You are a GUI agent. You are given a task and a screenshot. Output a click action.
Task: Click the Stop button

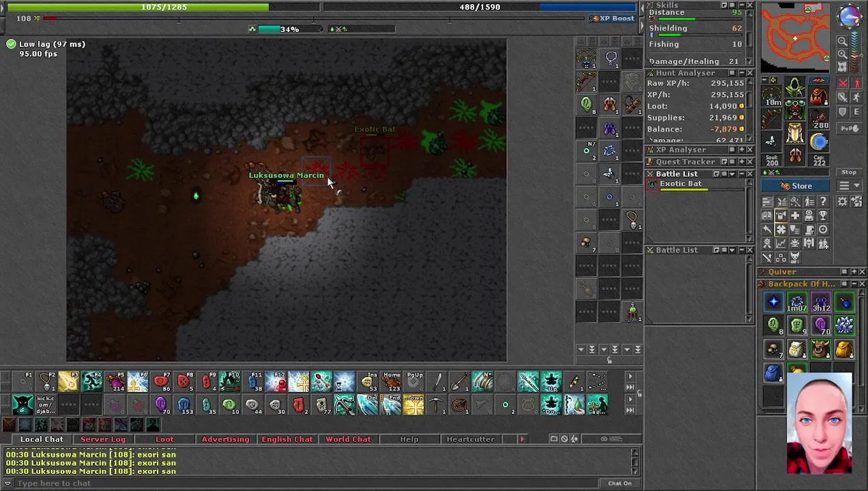coord(849,172)
